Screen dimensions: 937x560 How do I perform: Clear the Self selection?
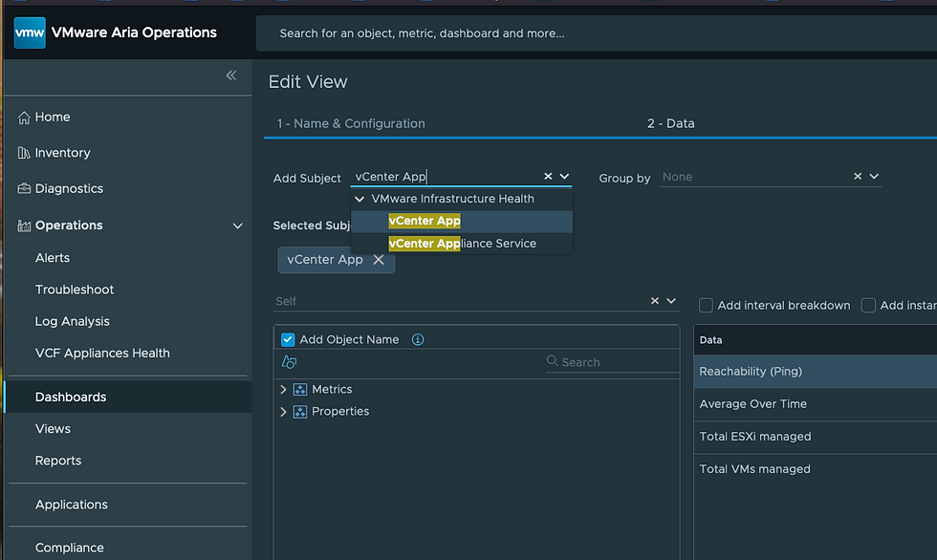655,301
